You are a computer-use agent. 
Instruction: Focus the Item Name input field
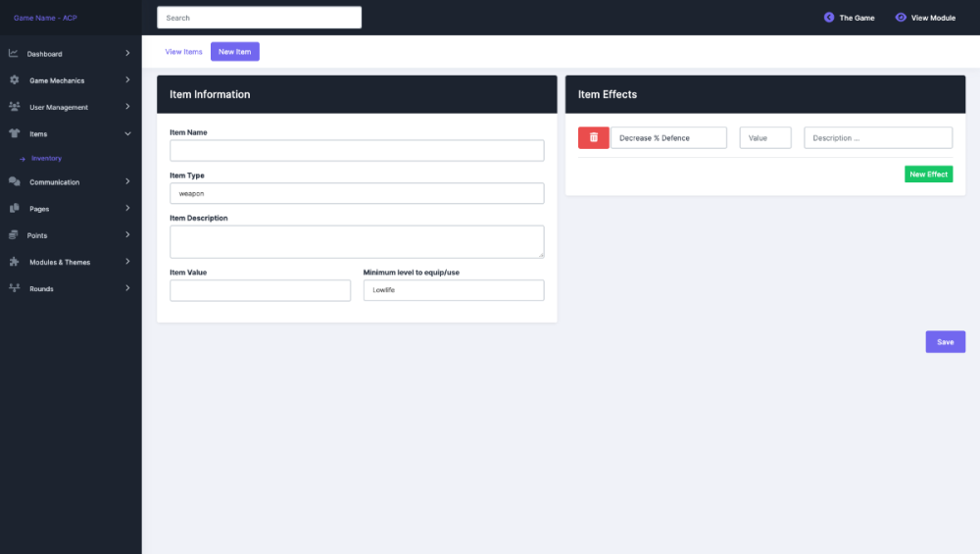pos(357,150)
